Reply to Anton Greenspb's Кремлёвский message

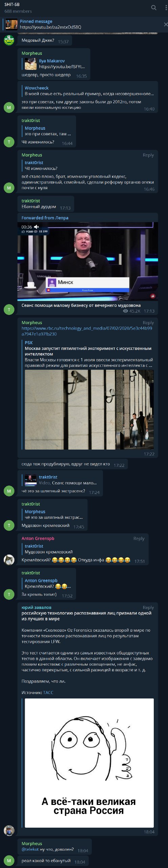click(139, 538)
